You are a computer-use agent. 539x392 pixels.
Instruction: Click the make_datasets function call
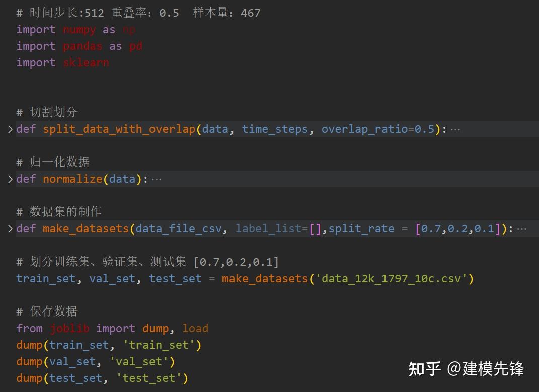(x=265, y=279)
